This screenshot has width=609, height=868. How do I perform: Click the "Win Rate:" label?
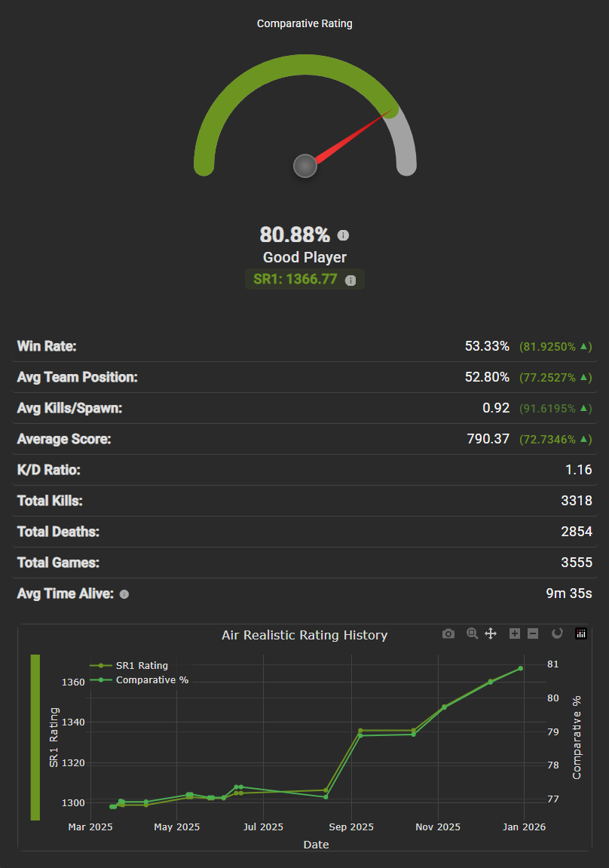[47, 347]
